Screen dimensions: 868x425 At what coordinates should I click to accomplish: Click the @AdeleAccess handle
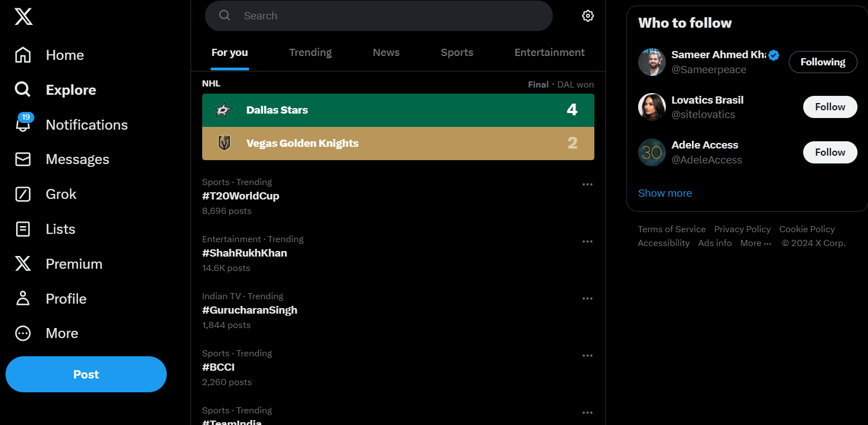click(706, 160)
